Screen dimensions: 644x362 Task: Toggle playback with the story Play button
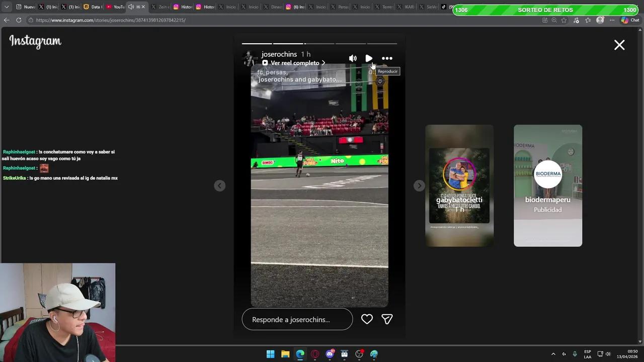pyautogui.click(x=369, y=58)
